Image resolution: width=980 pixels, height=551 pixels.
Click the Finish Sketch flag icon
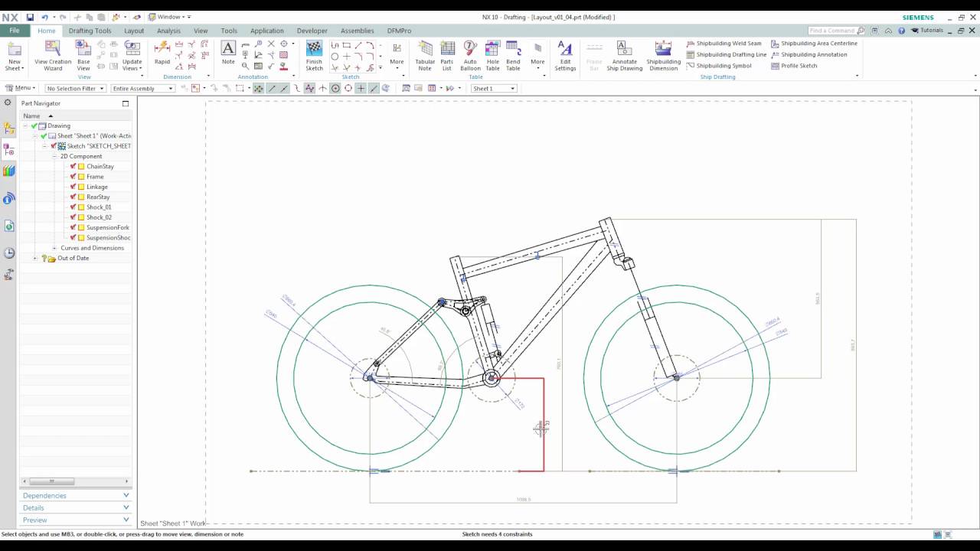tap(315, 48)
